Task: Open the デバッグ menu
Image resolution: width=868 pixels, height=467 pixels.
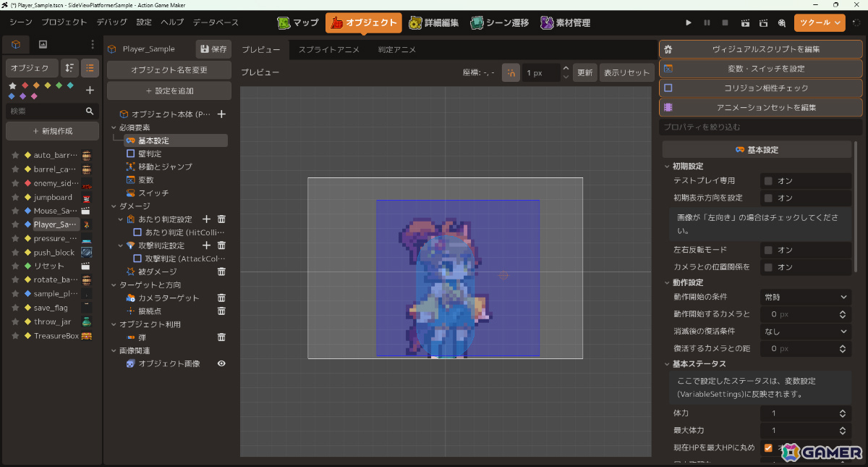Action: coord(111,22)
